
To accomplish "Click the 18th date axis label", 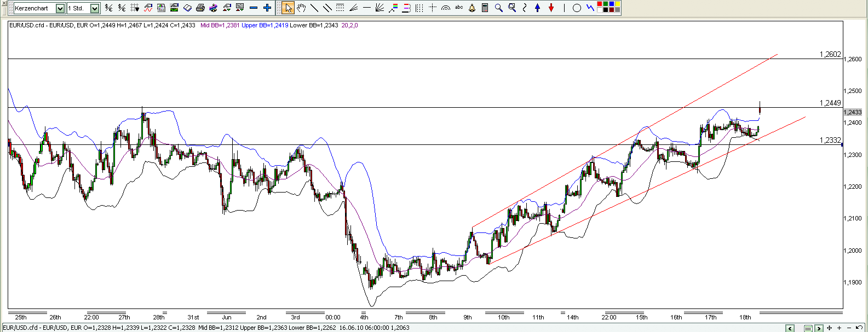I will 745,317.
